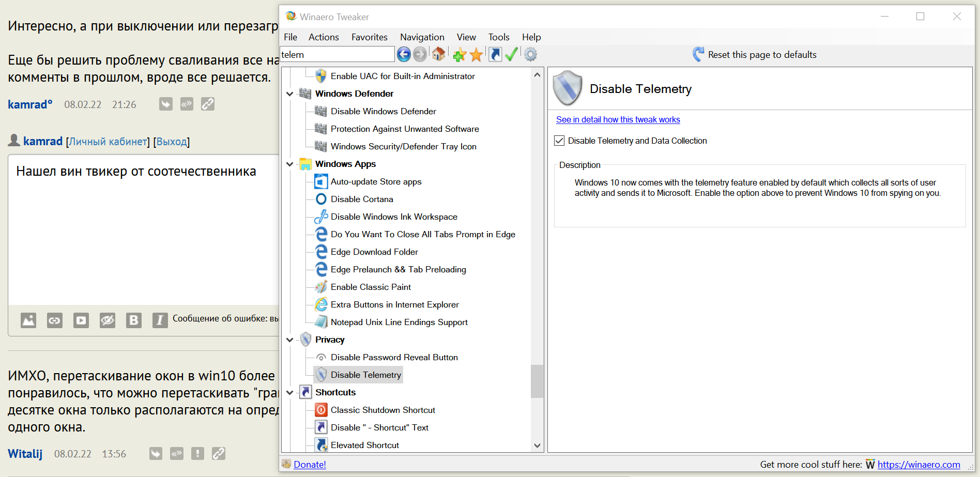The width and height of the screenshot is (980, 477).
Task: Add page to bookmarks via star-plus icon
Action: [x=459, y=54]
